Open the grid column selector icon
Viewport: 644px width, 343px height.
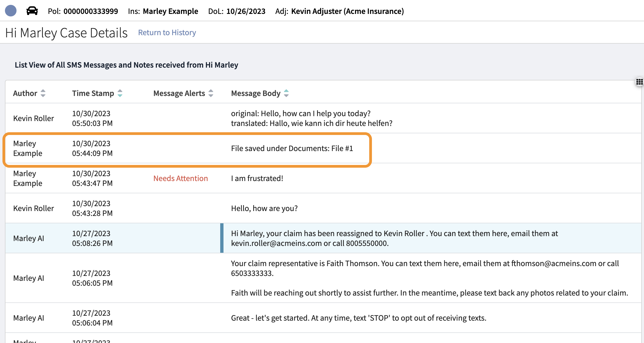pyautogui.click(x=639, y=82)
